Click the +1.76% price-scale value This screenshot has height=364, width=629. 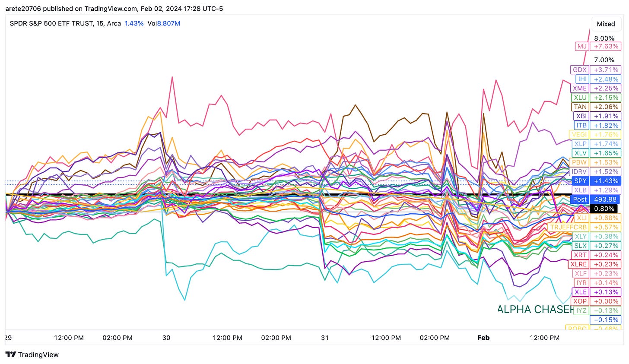coord(606,135)
